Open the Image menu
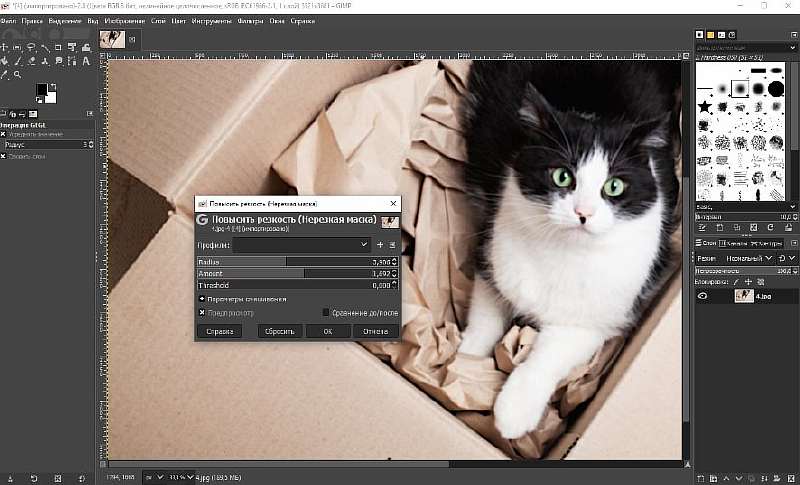 (x=124, y=21)
